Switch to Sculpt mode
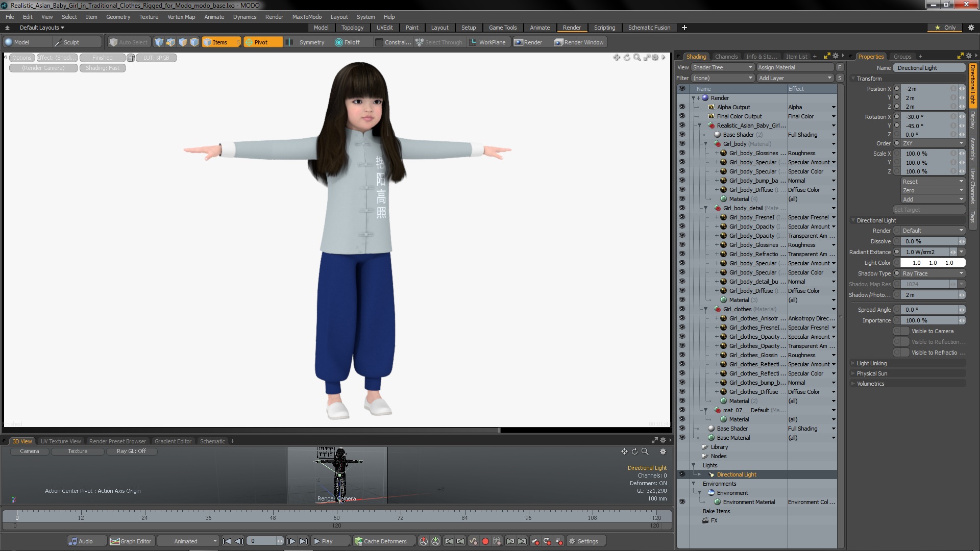The height and width of the screenshot is (551, 980). click(77, 42)
